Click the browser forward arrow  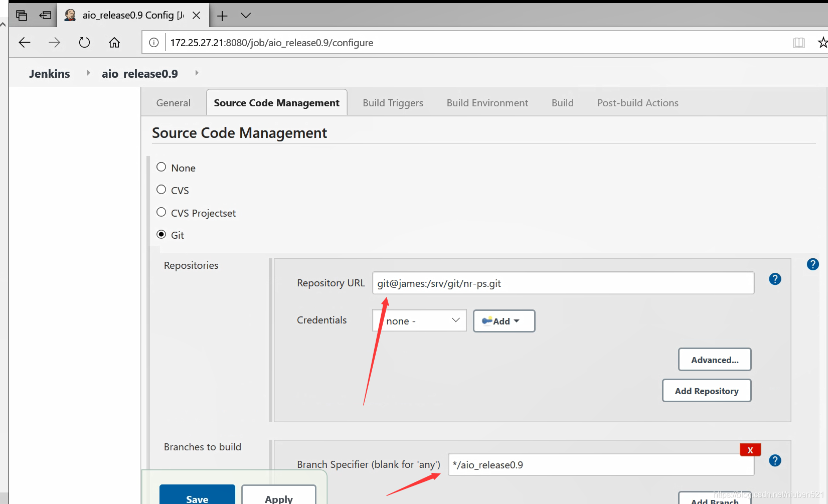point(54,43)
